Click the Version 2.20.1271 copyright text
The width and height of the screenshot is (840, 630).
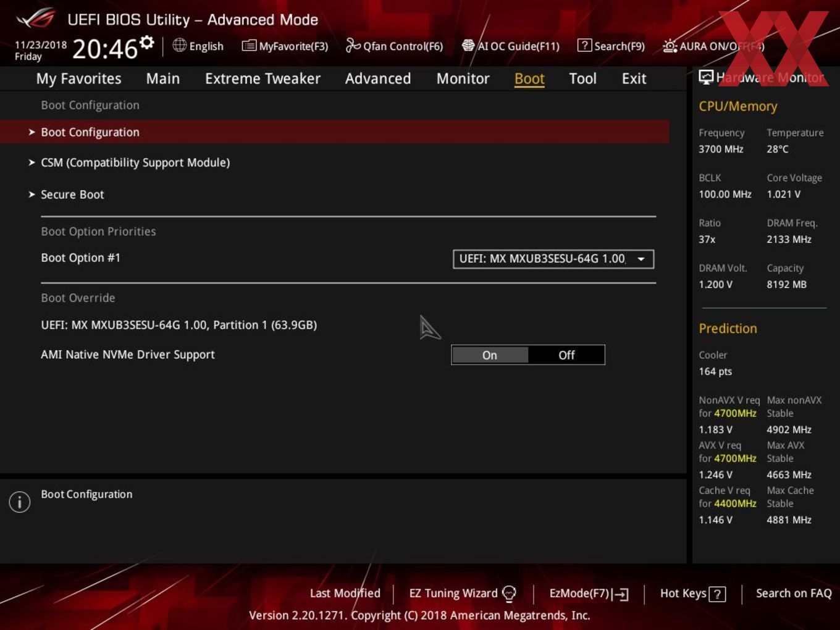pyautogui.click(x=419, y=615)
